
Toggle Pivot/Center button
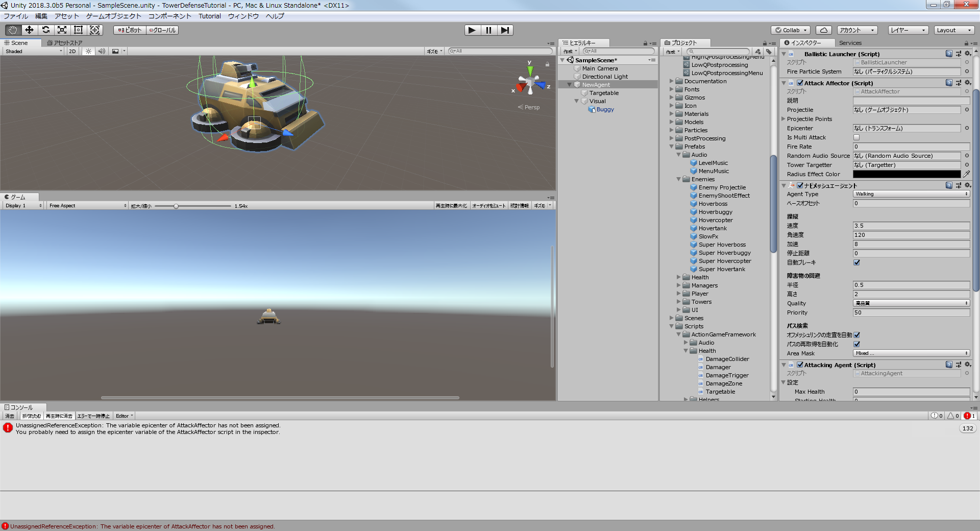pyautogui.click(x=130, y=30)
